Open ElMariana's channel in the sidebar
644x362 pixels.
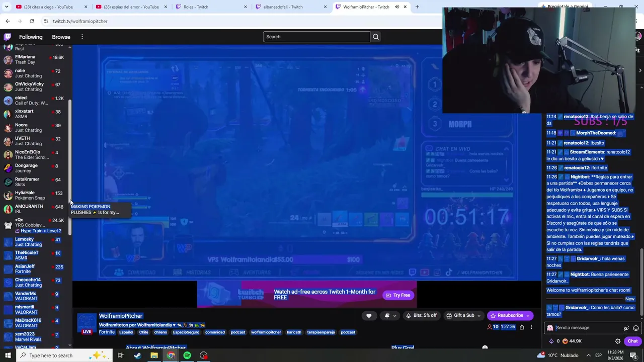coord(34,60)
